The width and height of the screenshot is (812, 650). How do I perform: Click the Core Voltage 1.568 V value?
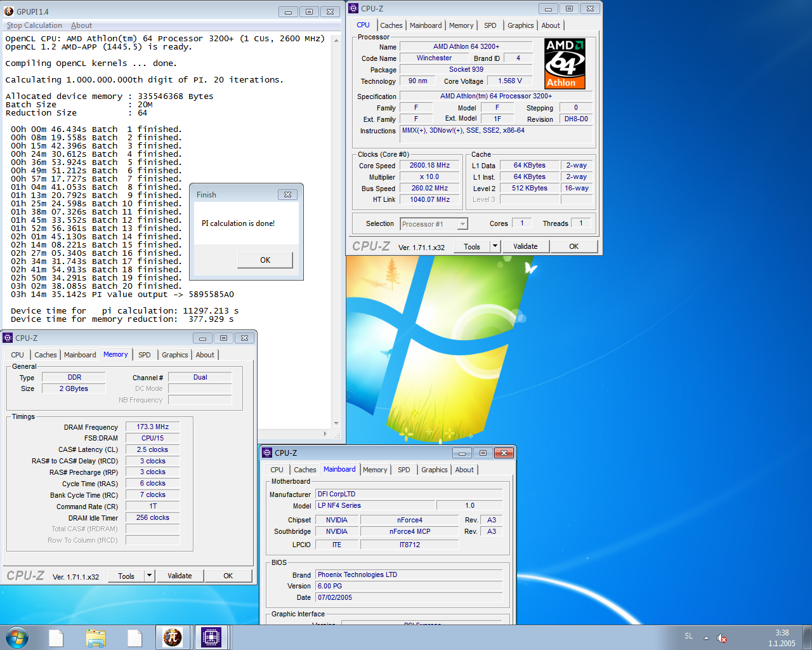click(x=510, y=81)
